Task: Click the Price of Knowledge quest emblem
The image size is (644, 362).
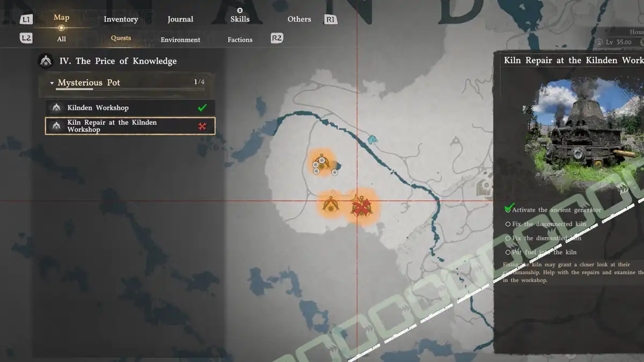Action: click(47, 61)
